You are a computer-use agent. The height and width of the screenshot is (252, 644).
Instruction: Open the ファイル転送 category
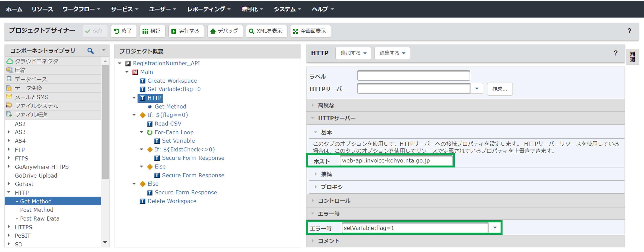point(53,115)
